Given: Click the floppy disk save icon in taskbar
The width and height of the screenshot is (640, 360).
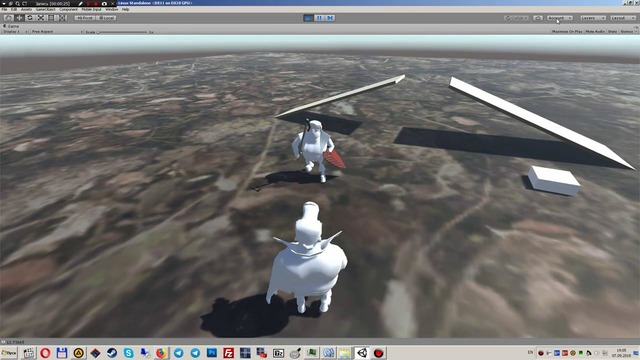Looking at the screenshot, I should point(62,353).
